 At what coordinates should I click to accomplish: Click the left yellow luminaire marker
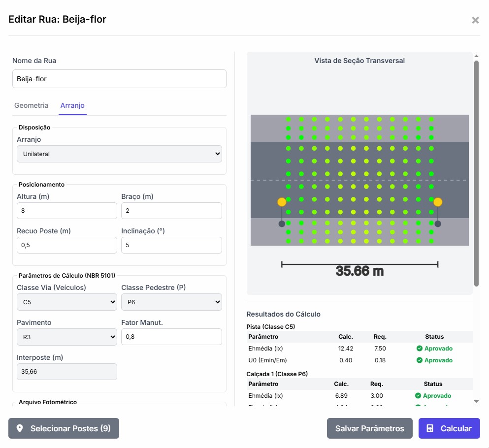pyautogui.click(x=282, y=202)
